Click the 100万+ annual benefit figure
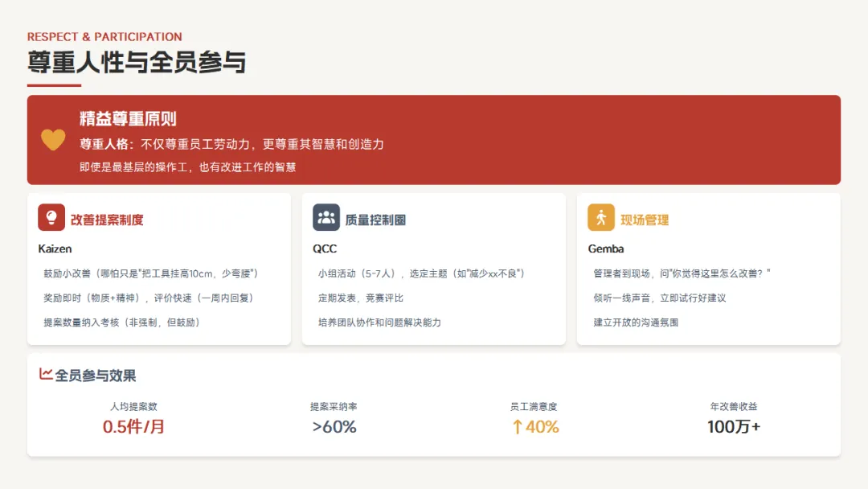868x489 pixels. [x=734, y=427]
